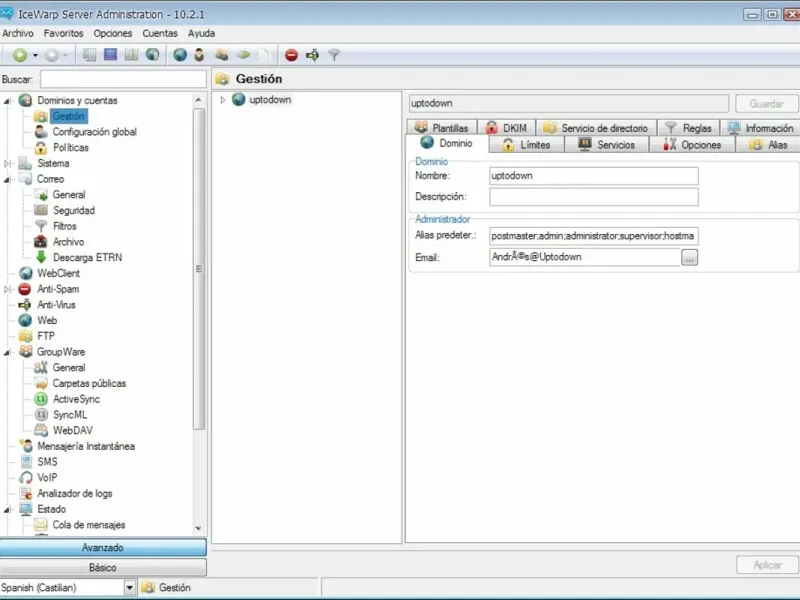Screen dimensions: 800x600
Task: Switch to the Alias tab
Action: [x=768, y=145]
